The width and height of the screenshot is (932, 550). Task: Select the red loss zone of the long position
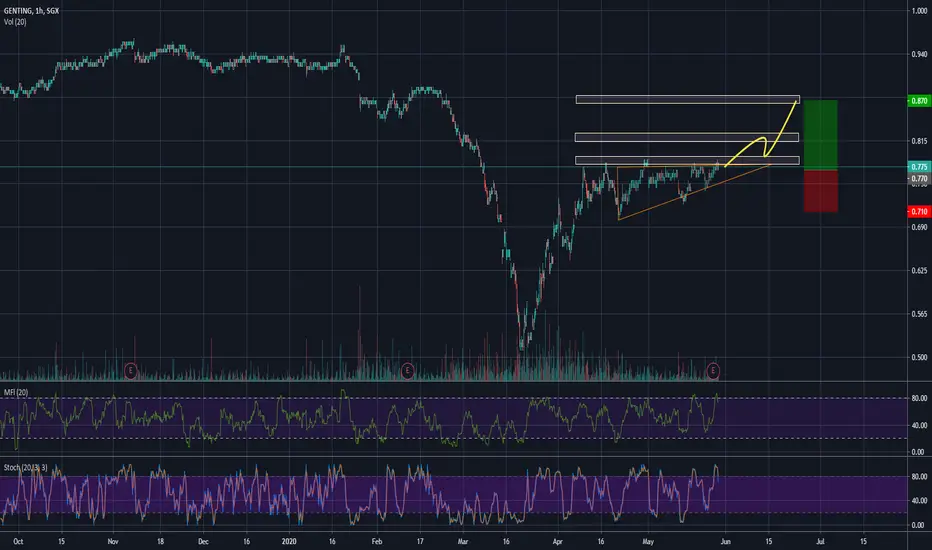coord(821,191)
